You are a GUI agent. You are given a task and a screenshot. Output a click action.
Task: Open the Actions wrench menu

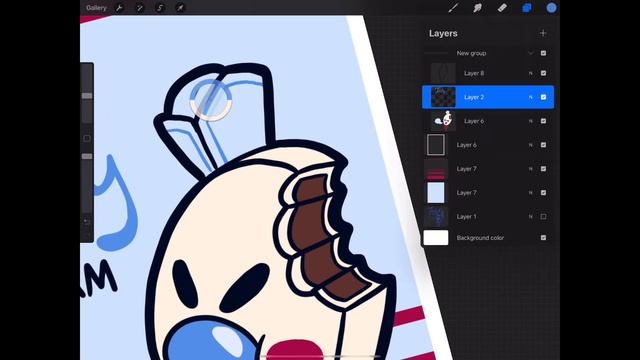pyautogui.click(x=119, y=8)
